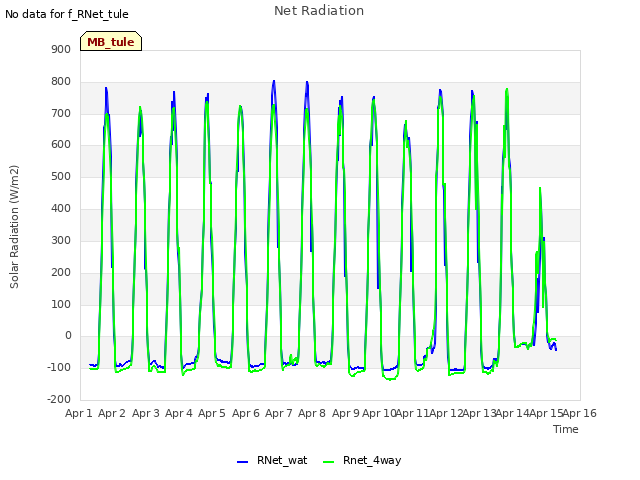640x480 pixels.
Task: Click the 900 y-axis tick label
Action: [x=61, y=49]
